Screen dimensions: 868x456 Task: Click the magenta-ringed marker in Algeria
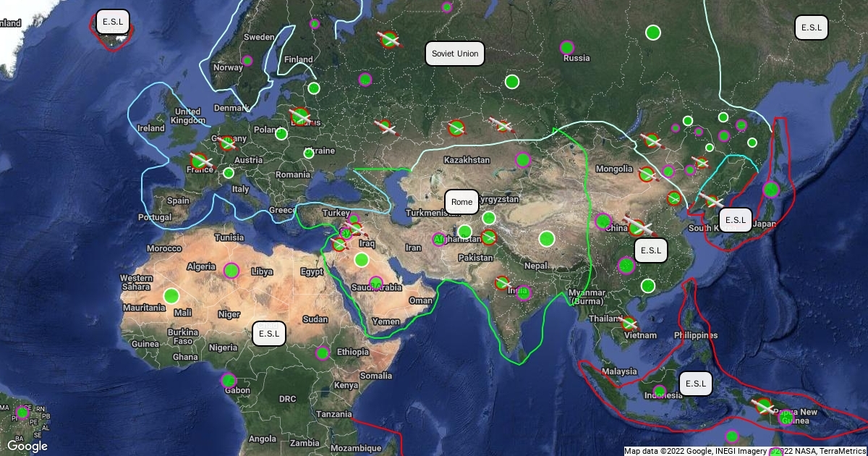[x=231, y=270]
